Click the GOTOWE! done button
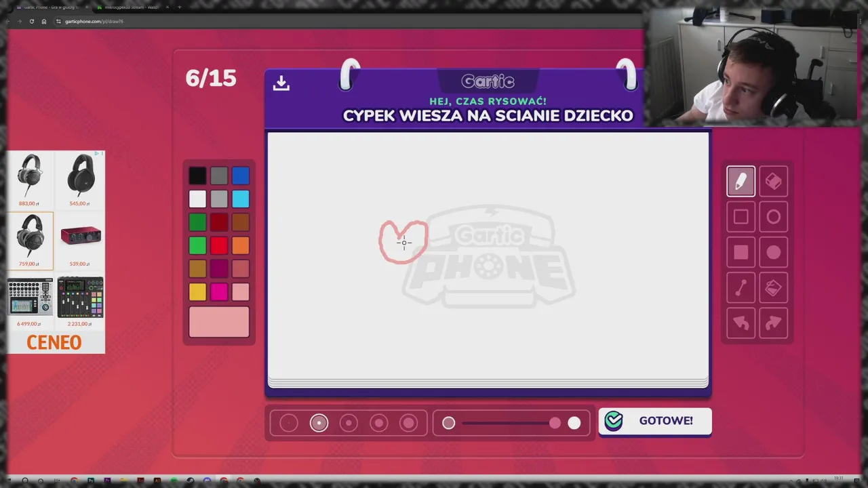Viewport: 868px width, 488px height. 655,421
